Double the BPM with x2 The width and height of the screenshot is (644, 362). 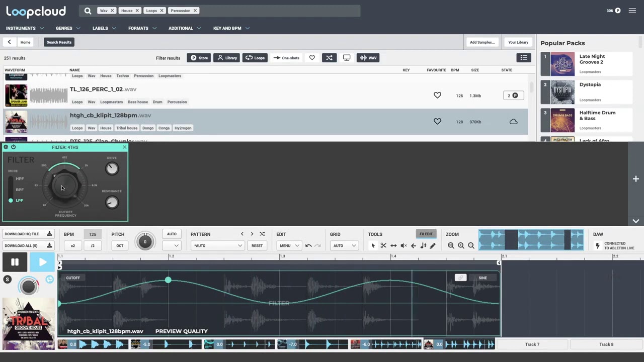72,246
